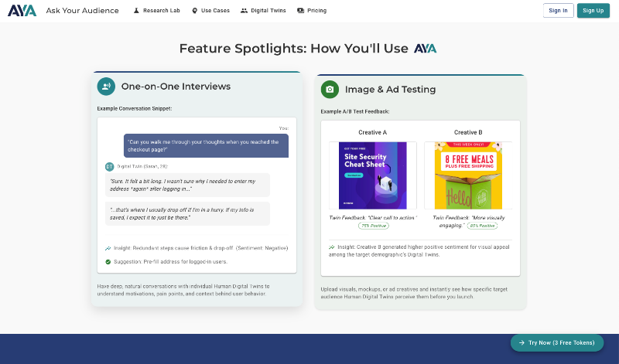Click the AYA logo in the navbar
This screenshot has width=619, height=364.
click(22, 11)
